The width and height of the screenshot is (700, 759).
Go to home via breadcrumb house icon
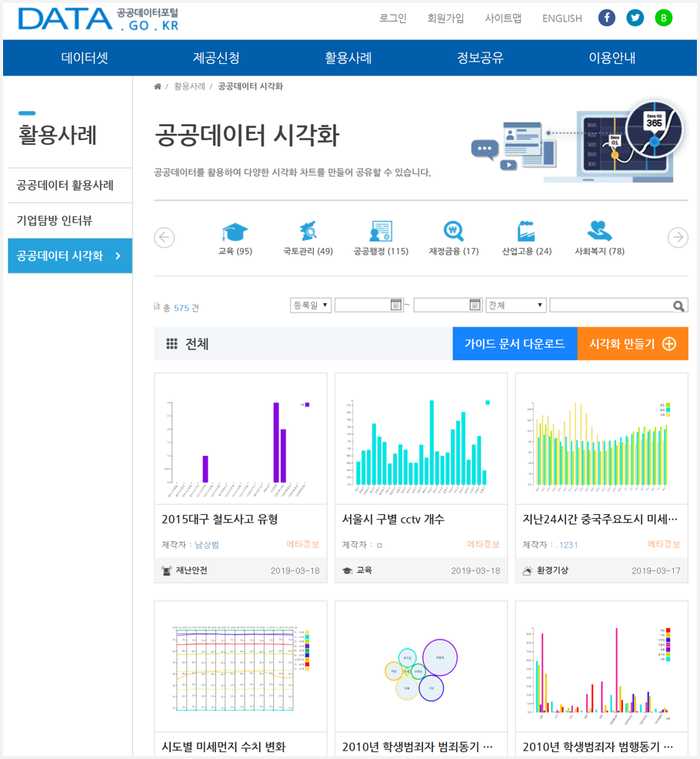tap(158, 87)
